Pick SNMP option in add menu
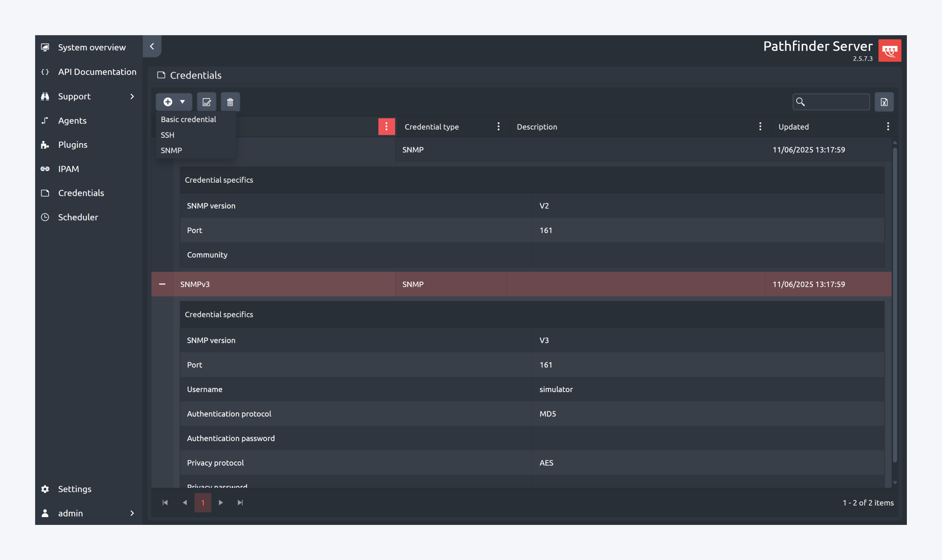The image size is (942, 560). [171, 150]
